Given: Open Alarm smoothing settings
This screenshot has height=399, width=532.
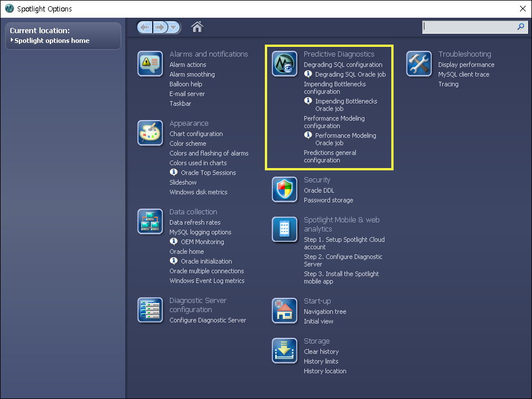Looking at the screenshot, I should click(x=192, y=74).
